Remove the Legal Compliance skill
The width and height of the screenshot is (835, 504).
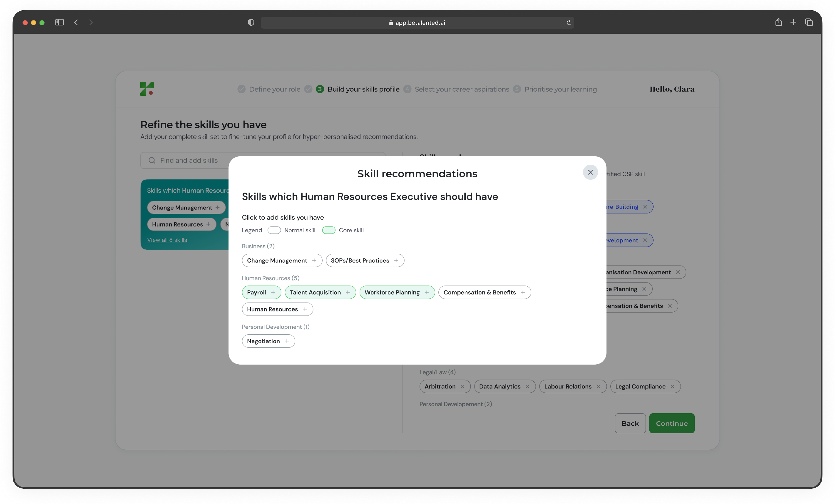(672, 386)
